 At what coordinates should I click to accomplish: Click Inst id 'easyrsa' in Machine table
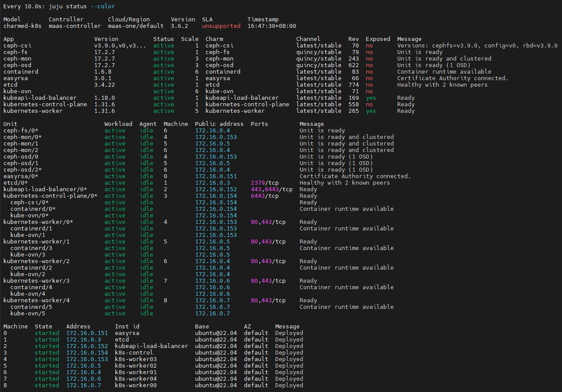[x=127, y=333]
